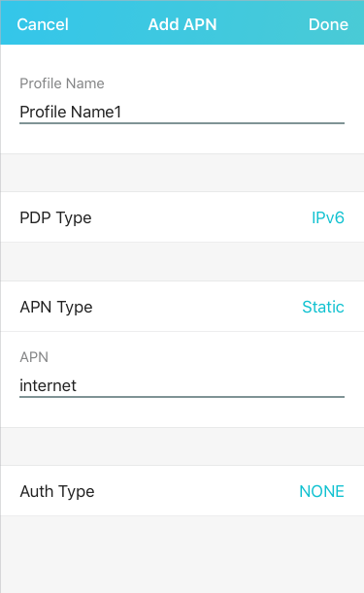The image size is (364, 593).
Task: Change the Static APN type value
Action: (x=323, y=307)
